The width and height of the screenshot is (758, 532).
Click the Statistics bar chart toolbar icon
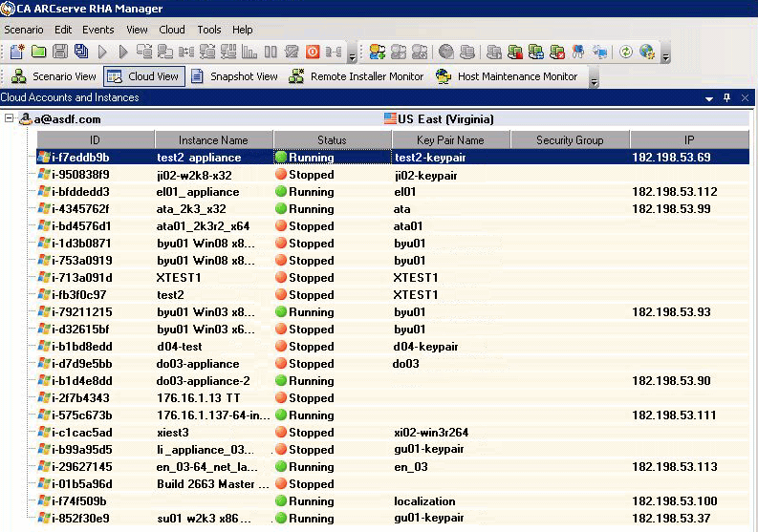pos(249,52)
